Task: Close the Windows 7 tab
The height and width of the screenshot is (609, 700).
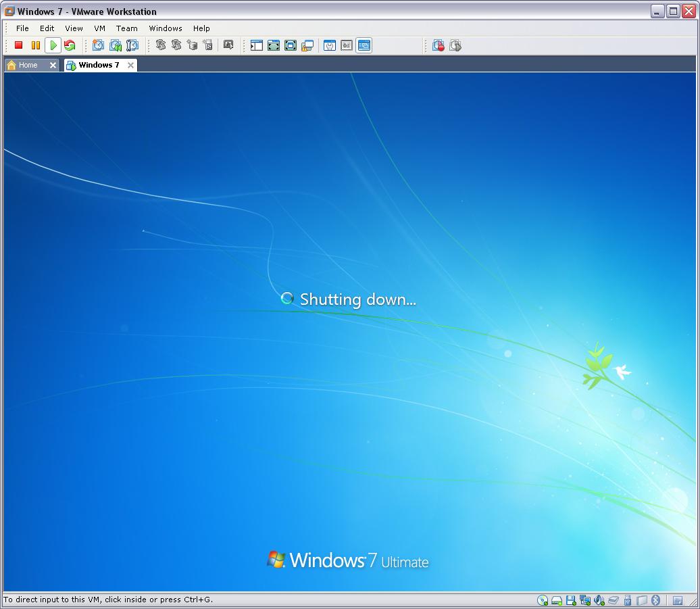Action: point(130,65)
